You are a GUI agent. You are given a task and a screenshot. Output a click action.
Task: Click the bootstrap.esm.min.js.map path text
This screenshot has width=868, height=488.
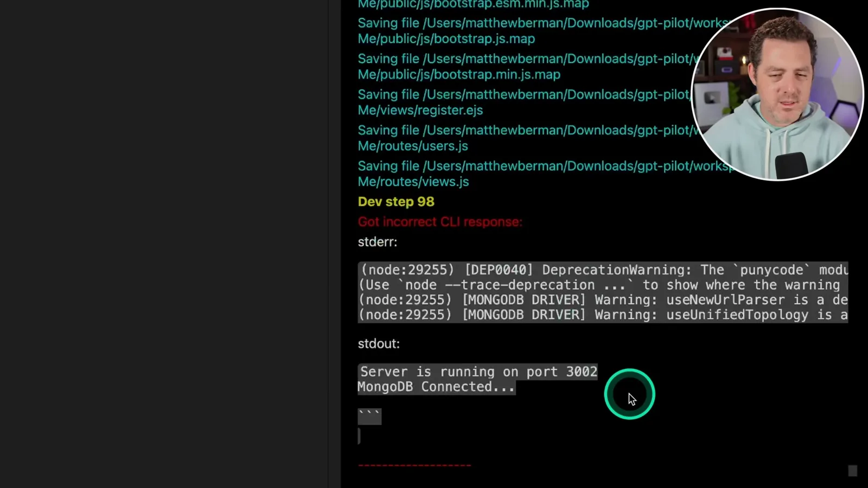pos(473,4)
